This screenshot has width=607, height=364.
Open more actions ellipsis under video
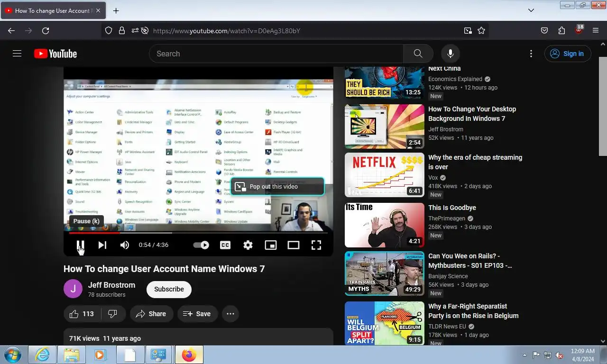pos(230,314)
